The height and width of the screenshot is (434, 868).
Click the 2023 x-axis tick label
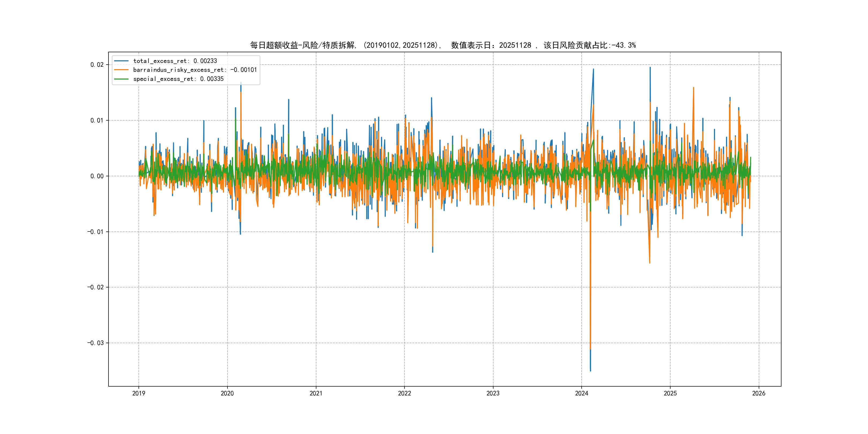[x=493, y=393]
